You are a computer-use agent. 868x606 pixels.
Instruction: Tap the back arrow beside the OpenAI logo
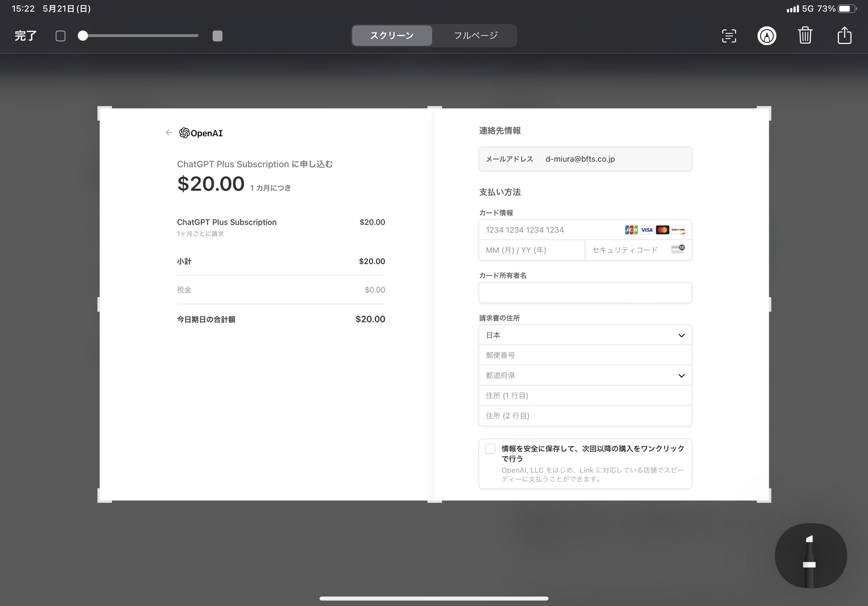[169, 133]
